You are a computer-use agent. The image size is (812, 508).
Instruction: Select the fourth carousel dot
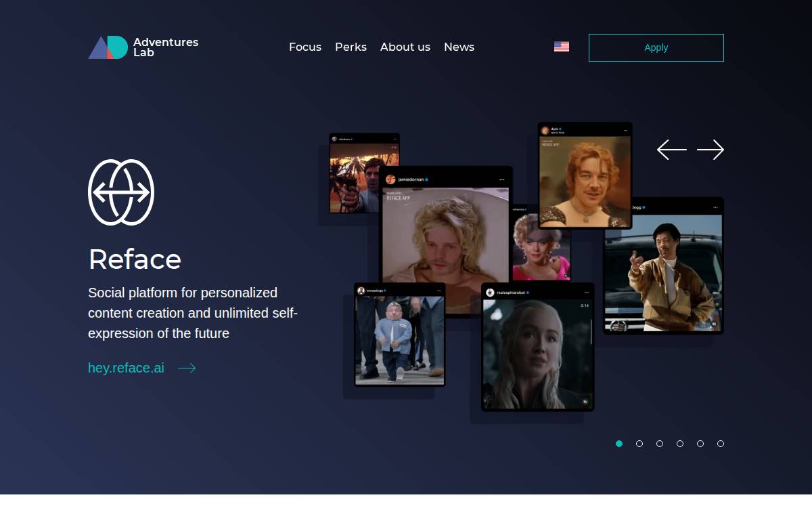click(680, 444)
